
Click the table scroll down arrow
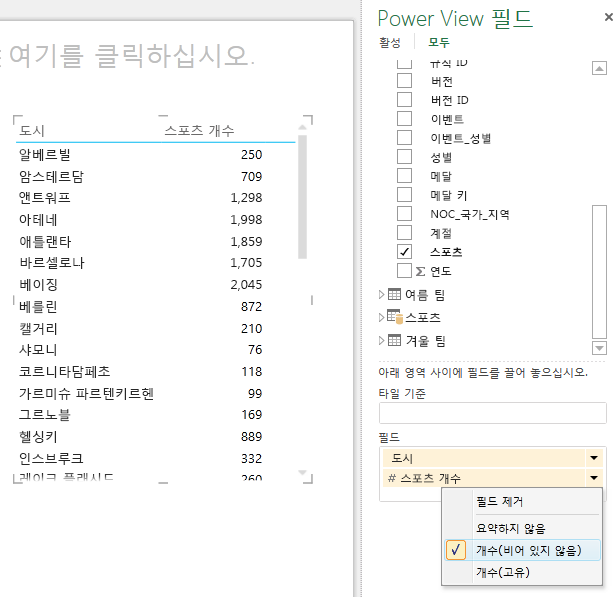[x=302, y=472]
